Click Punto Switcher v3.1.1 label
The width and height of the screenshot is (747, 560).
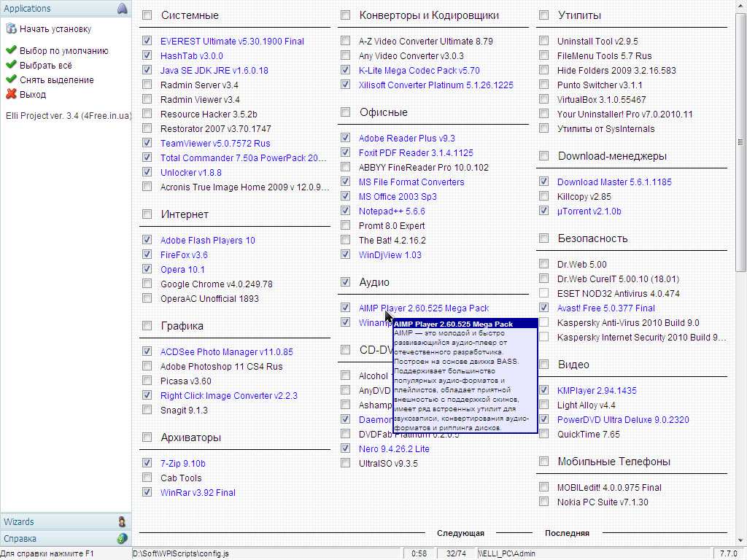600,85
